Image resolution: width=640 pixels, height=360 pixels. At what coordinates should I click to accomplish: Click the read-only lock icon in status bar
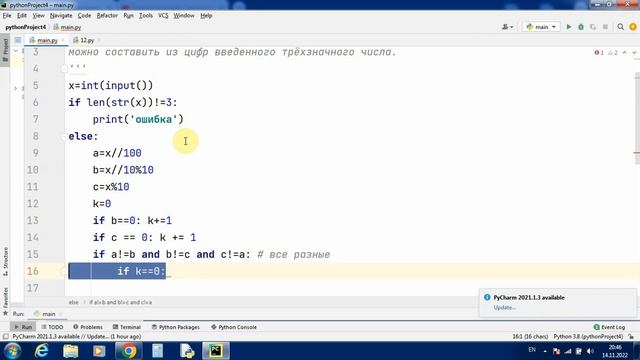[631, 337]
